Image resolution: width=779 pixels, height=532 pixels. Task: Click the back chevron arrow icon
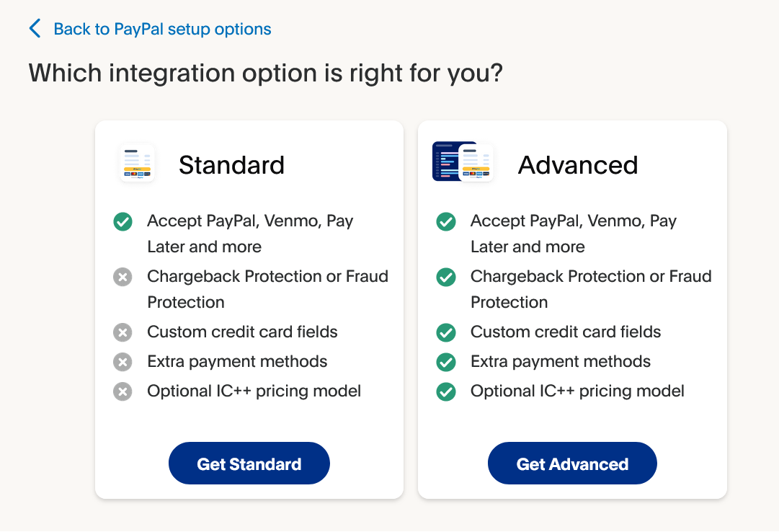[35, 29]
